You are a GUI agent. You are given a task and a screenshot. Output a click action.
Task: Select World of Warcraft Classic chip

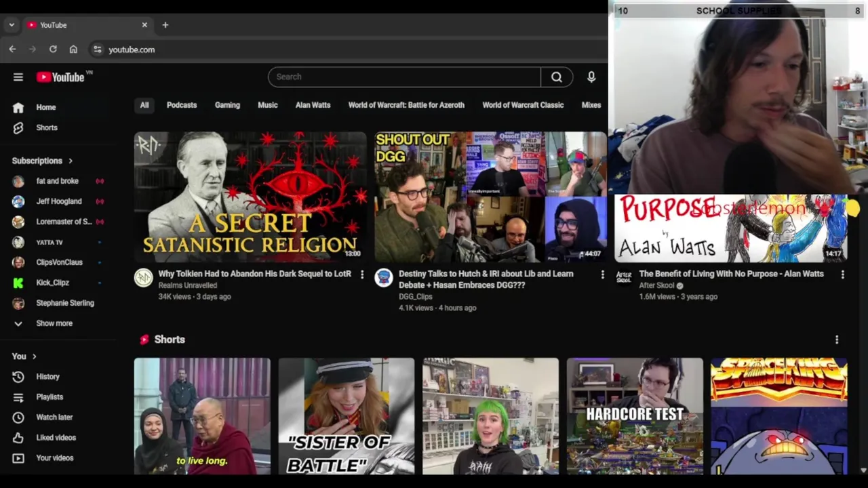click(x=523, y=105)
